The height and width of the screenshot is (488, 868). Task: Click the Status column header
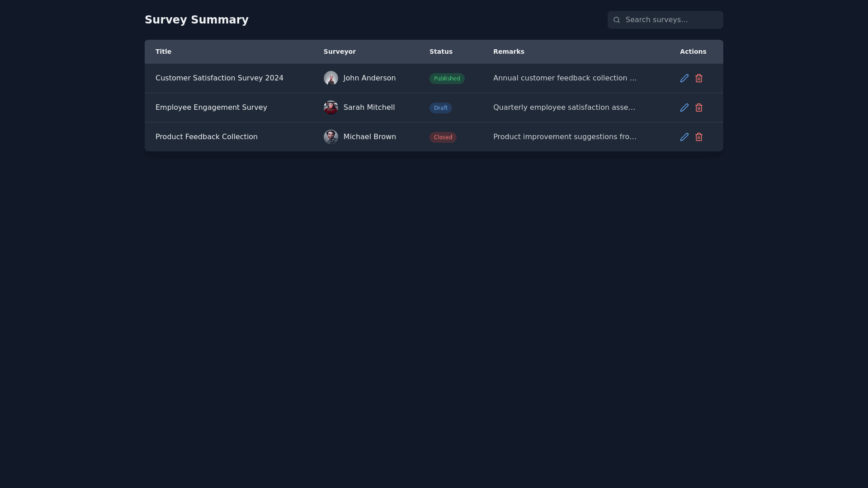click(x=441, y=52)
